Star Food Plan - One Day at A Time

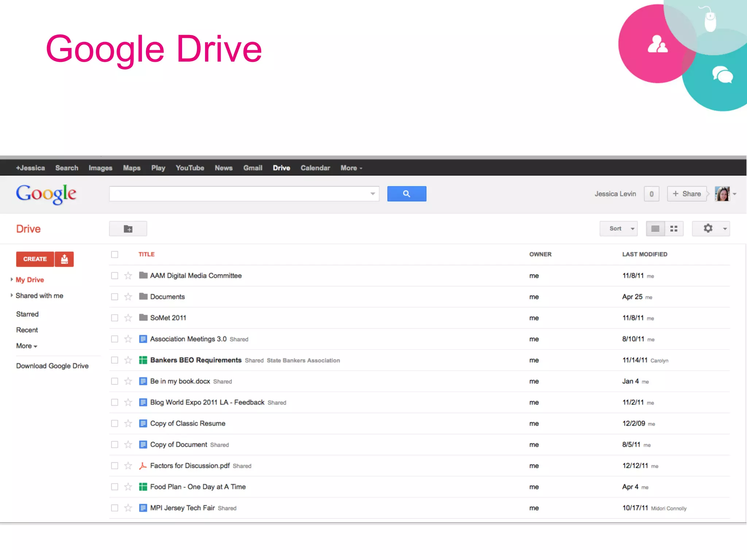click(x=128, y=487)
